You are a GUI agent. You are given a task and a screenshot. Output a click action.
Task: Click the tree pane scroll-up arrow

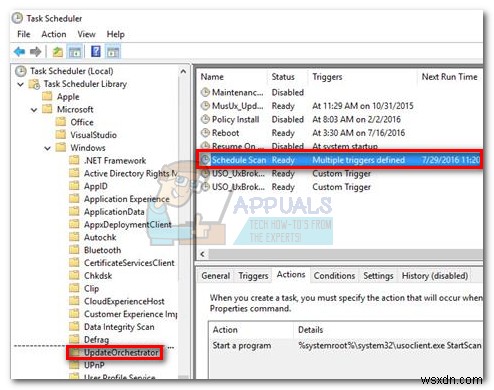183,71
